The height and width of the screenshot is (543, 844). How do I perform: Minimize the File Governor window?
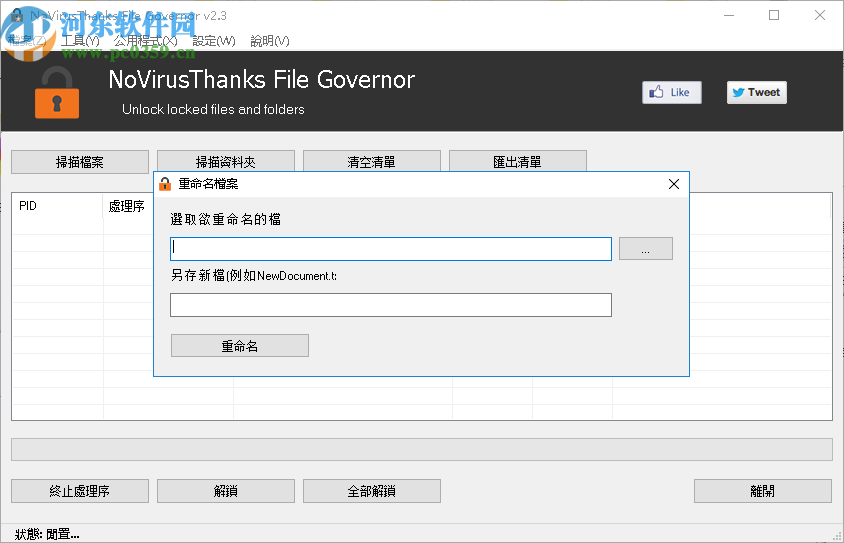729,15
